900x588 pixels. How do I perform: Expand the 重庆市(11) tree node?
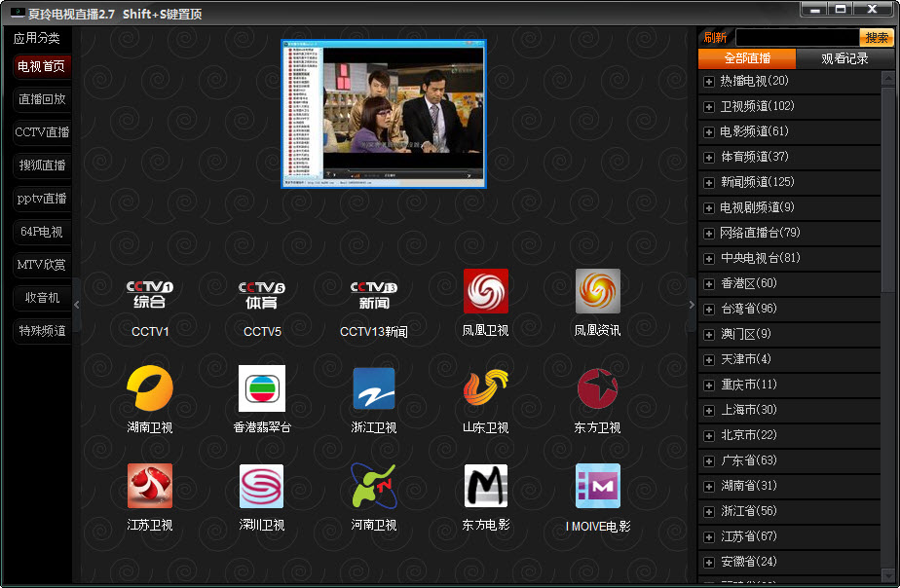click(709, 385)
